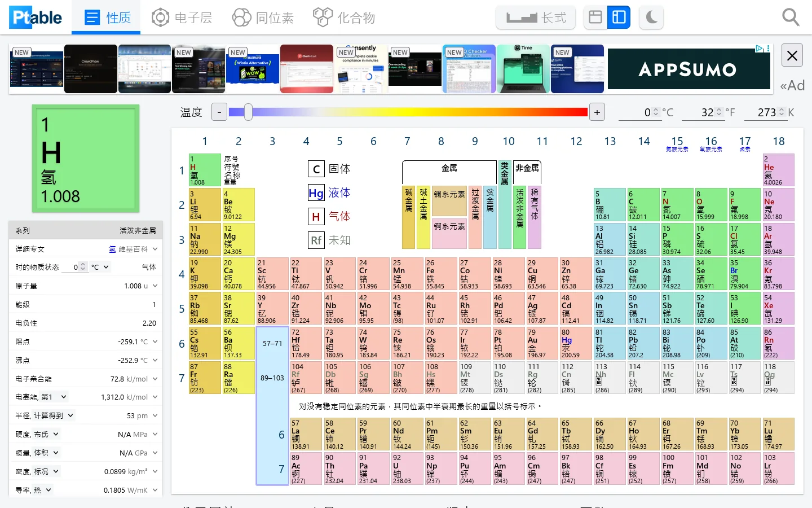Image resolution: width=812 pixels, height=508 pixels.
Task: Switch to side panel layout icon
Action: (x=619, y=17)
